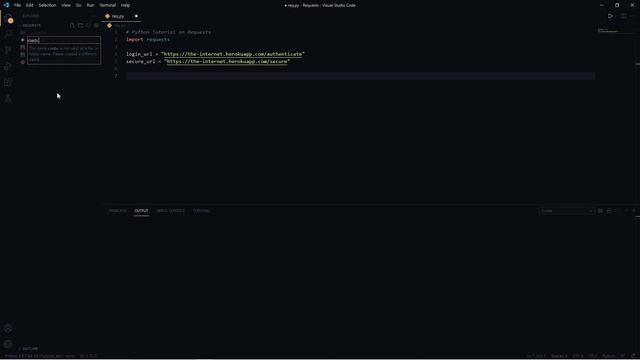Open the Edit menu
The width and height of the screenshot is (640, 360).
[29, 5]
